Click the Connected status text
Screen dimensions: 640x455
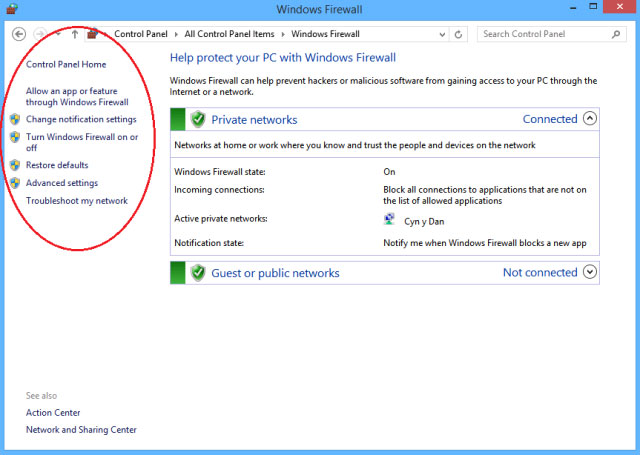click(x=550, y=119)
